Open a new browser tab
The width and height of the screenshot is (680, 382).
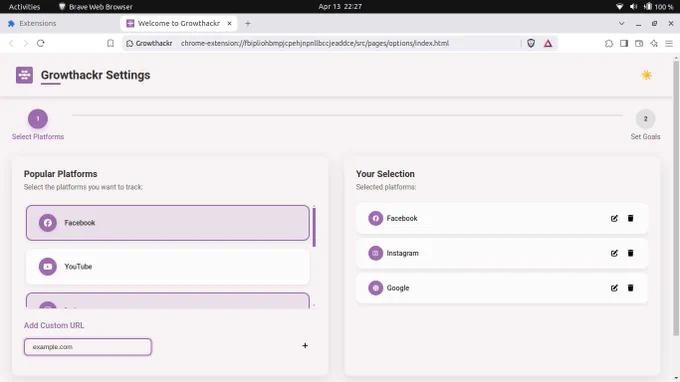[x=248, y=23]
